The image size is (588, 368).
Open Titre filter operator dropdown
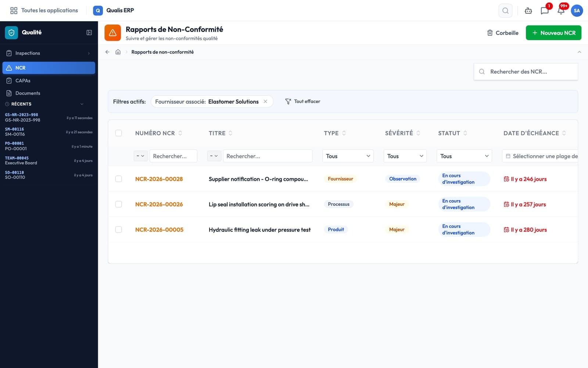pos(214,156)
